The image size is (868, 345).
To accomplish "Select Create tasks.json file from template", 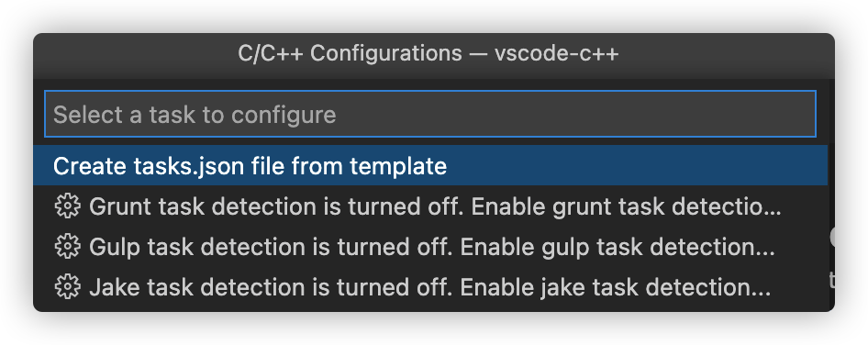I will pos(430,165).
